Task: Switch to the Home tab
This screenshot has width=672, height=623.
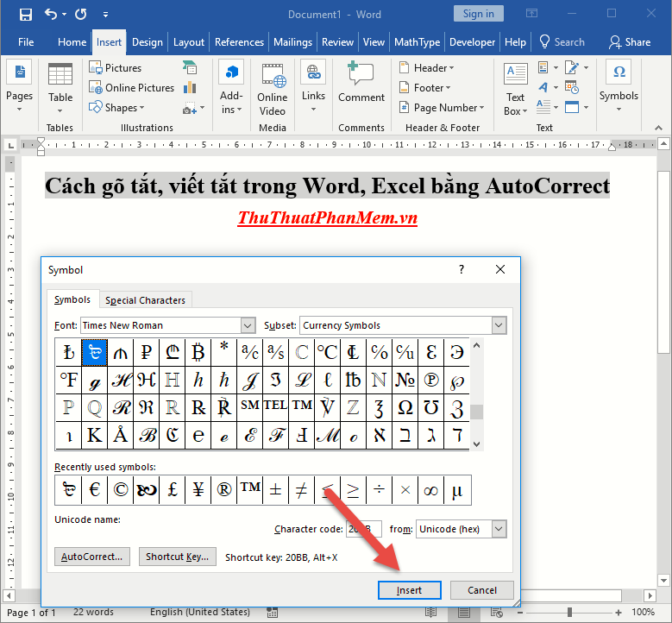Action: tap(72, 42)
